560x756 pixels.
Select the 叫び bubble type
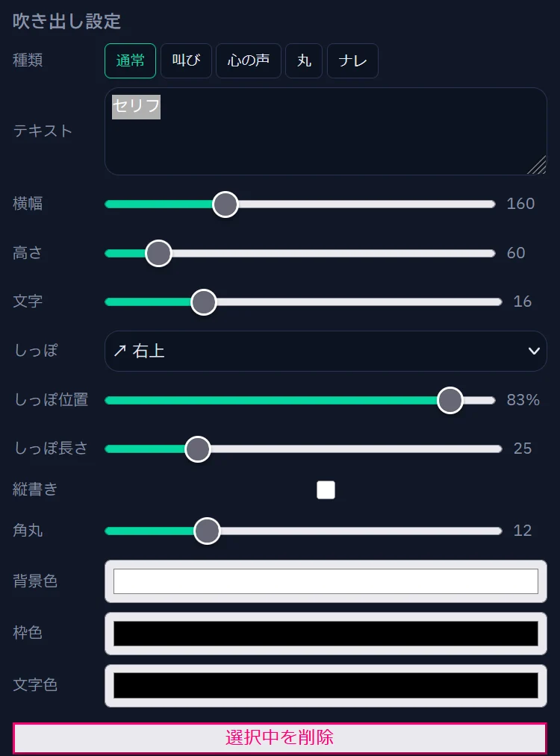pos(186,60)
